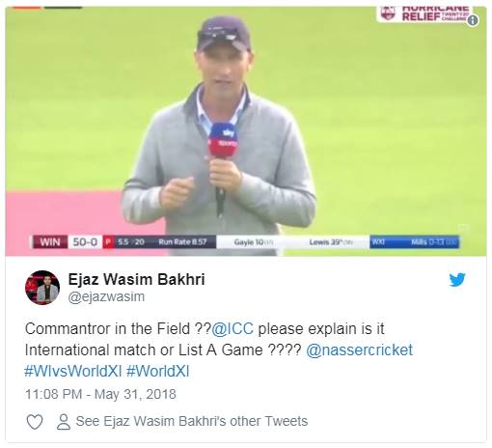Open the @ICC mention
This screenshot has width=492, height=448.
pos(232,329)
